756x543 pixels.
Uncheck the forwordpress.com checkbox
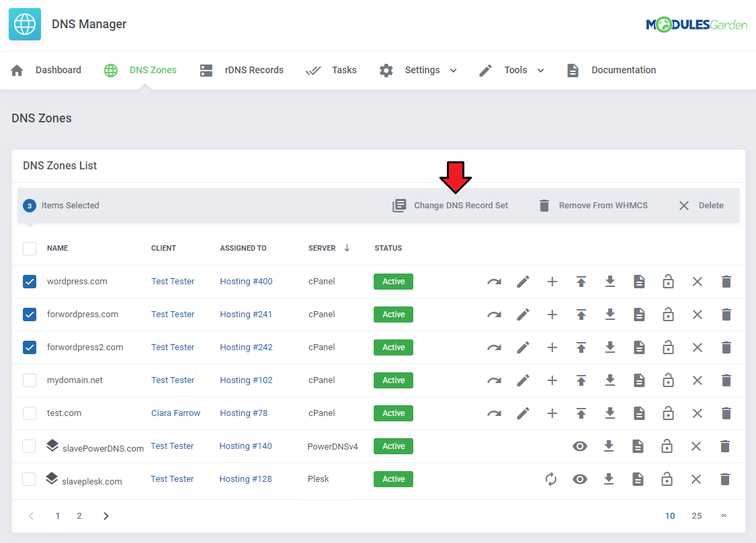(x=30, y=315)
